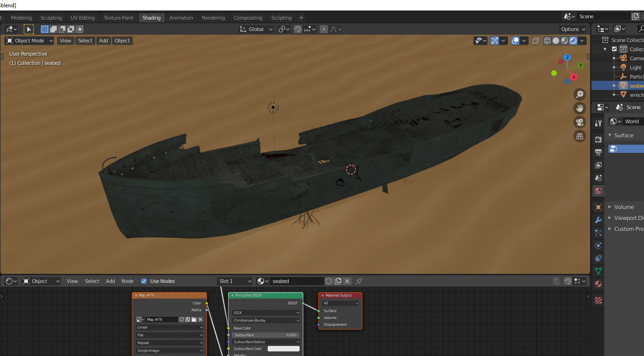Go to parent node tree arrow

[x=556, y=281]
